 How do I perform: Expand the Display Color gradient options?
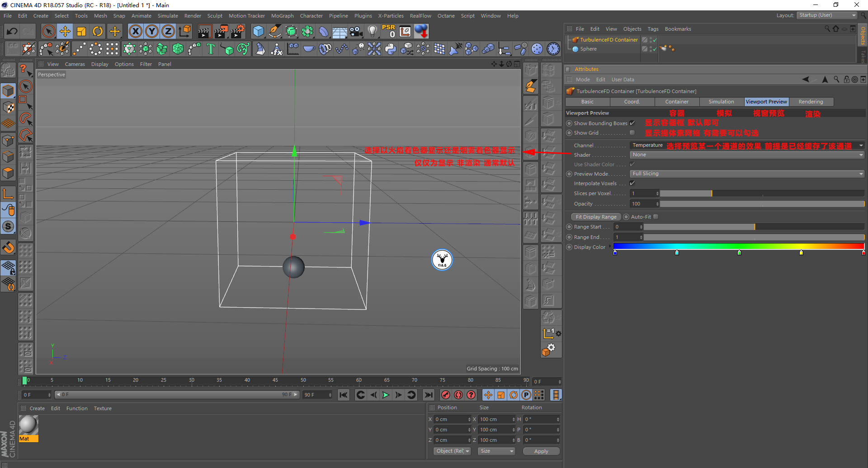[x=610, y=246]
